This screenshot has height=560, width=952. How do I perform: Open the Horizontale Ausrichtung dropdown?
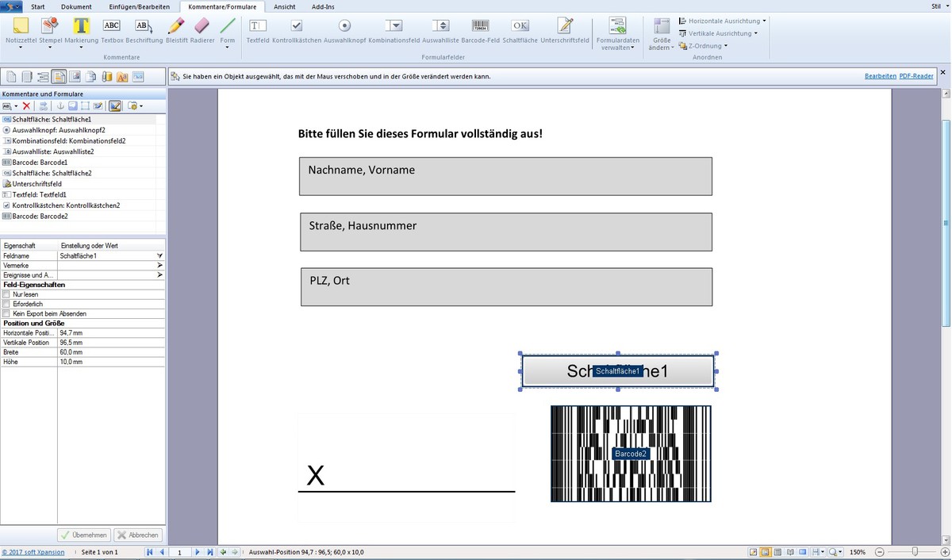point(722,21)
